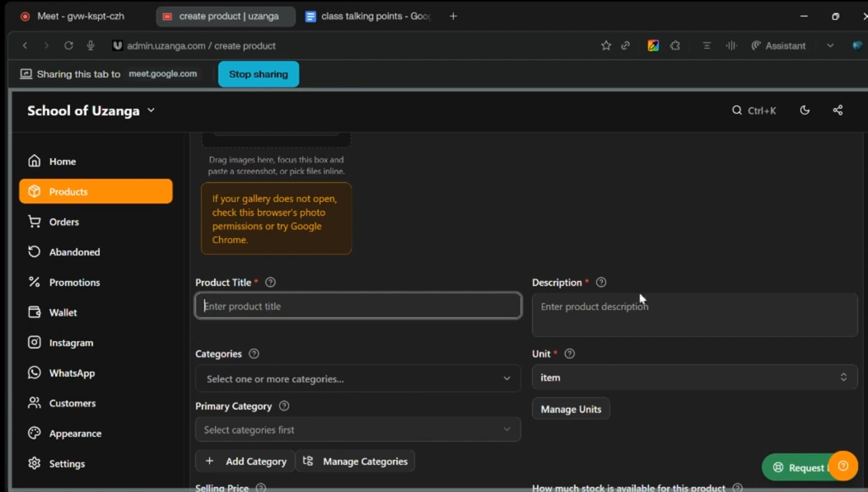
Task: Click the address bar URL
Action: 202,45
